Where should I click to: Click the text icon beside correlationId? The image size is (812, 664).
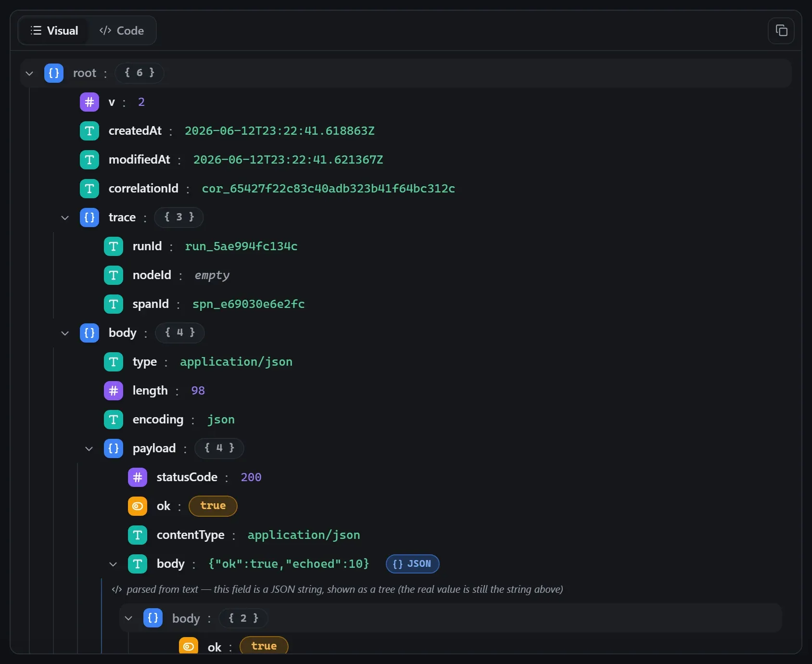tap(89, 189)
